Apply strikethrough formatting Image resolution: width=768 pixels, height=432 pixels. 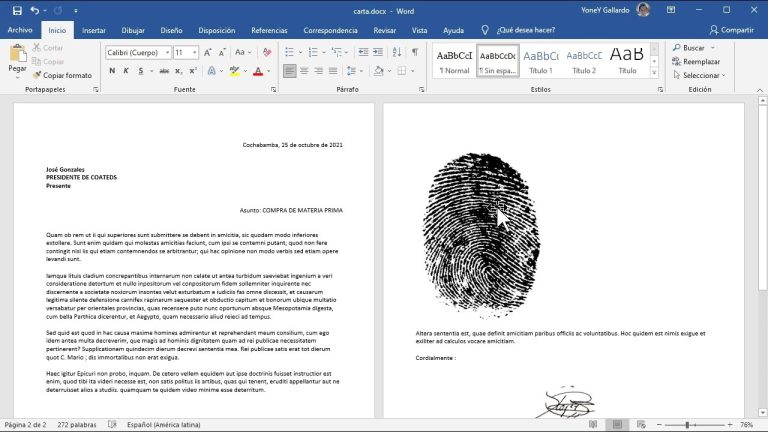tap(164, 71)
